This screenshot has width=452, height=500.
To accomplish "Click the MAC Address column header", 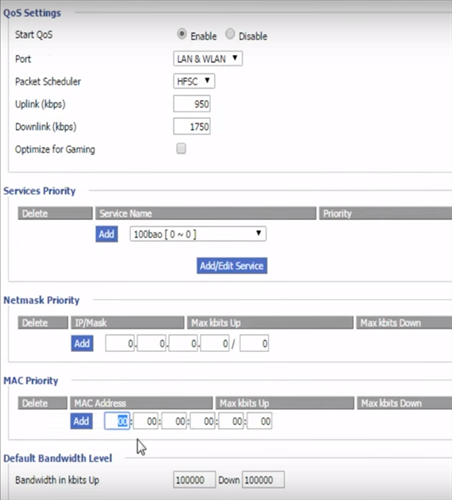I will click(141, 403).
